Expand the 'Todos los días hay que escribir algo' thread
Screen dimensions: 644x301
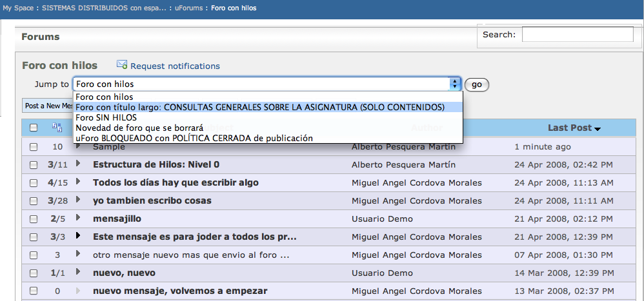click(79, 182)
